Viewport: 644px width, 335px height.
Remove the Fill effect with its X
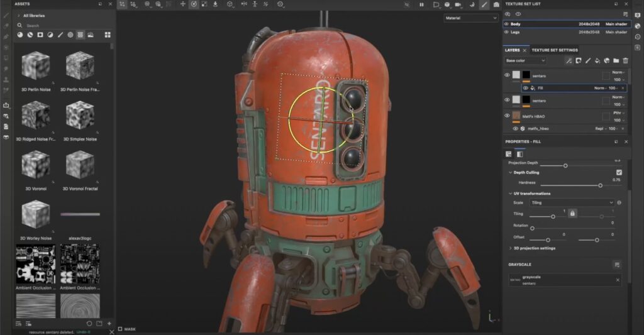(623, 88)
